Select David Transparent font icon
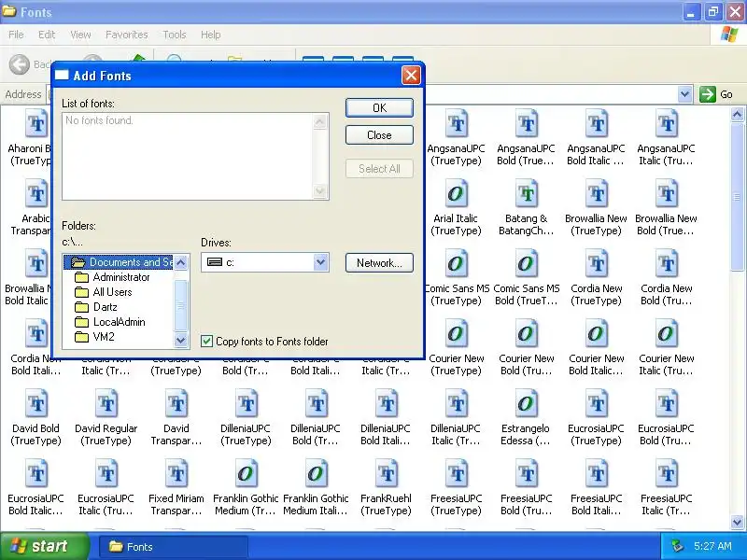 pos(176,404)
